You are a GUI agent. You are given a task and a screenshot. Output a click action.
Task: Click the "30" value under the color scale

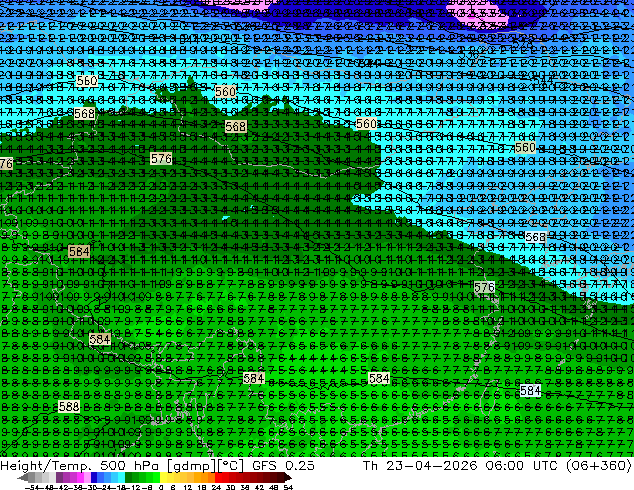point(230,487)
